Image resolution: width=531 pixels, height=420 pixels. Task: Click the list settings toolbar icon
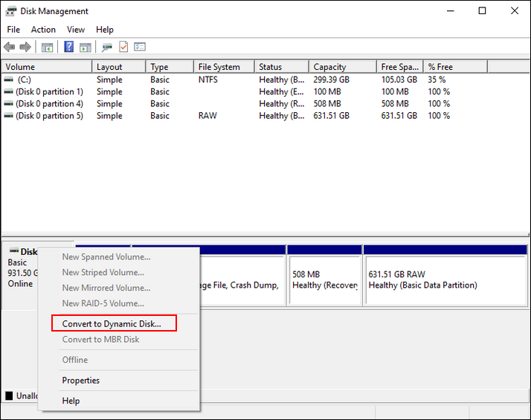pyautogui.click(x=140, y=47)
